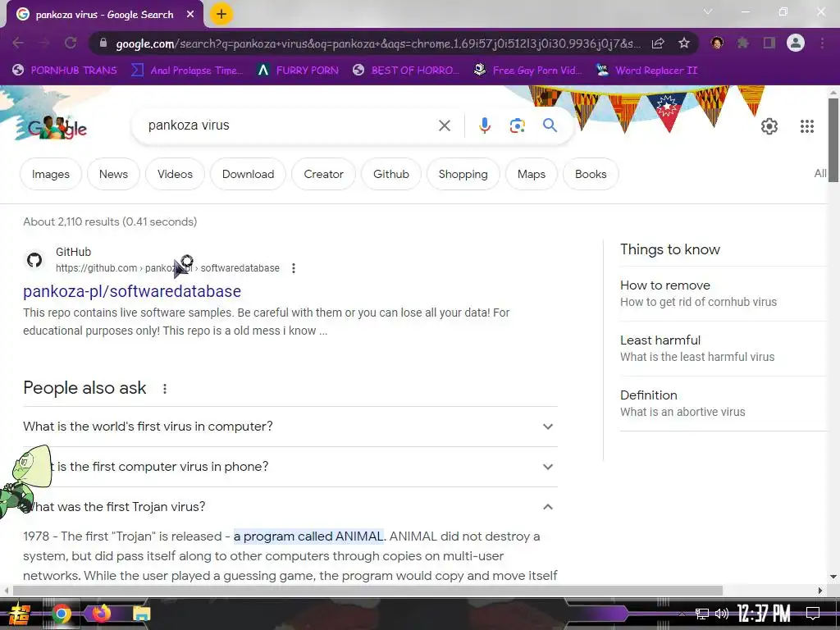Open the notification center in taskbar
The width and height of the screenshot is (840, 630).
813,614
